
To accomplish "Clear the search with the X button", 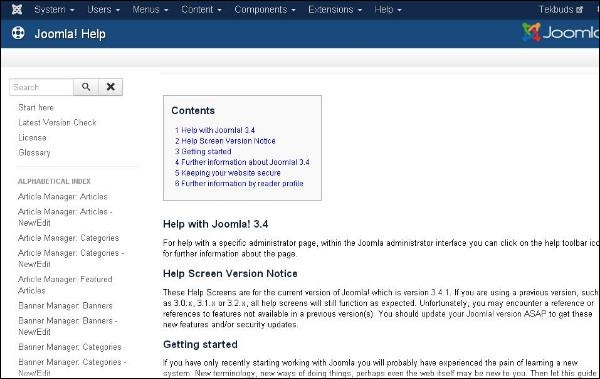I will [x=111, y=87].
